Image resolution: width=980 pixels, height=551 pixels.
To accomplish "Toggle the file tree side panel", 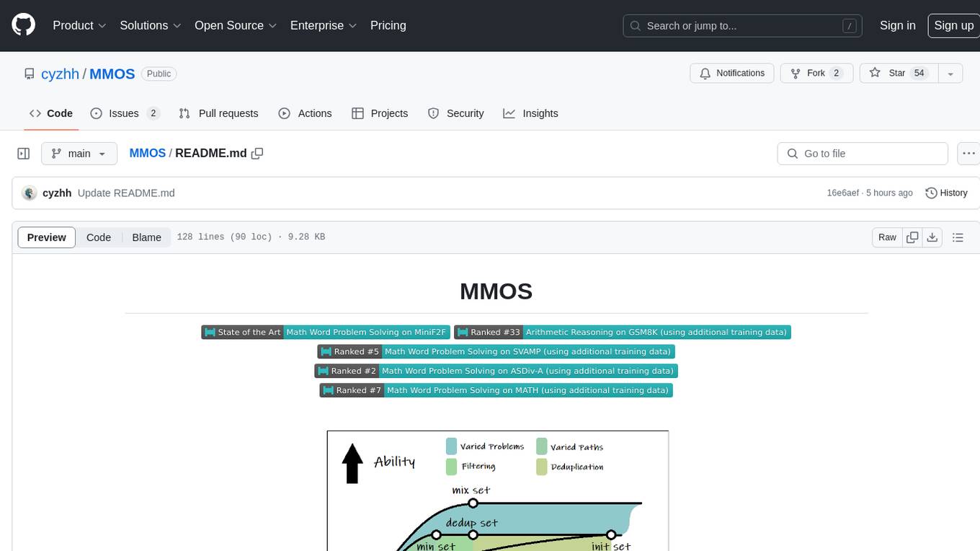I will (23, 154).
